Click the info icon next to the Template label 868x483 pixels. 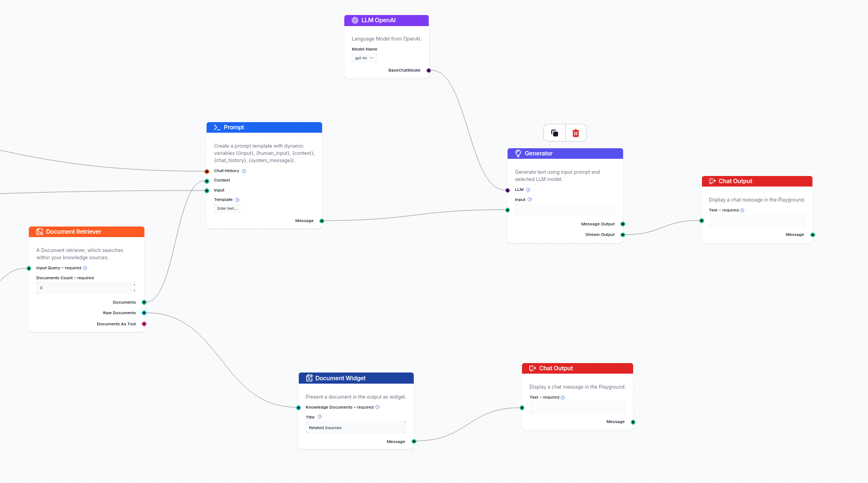[237, 200]
